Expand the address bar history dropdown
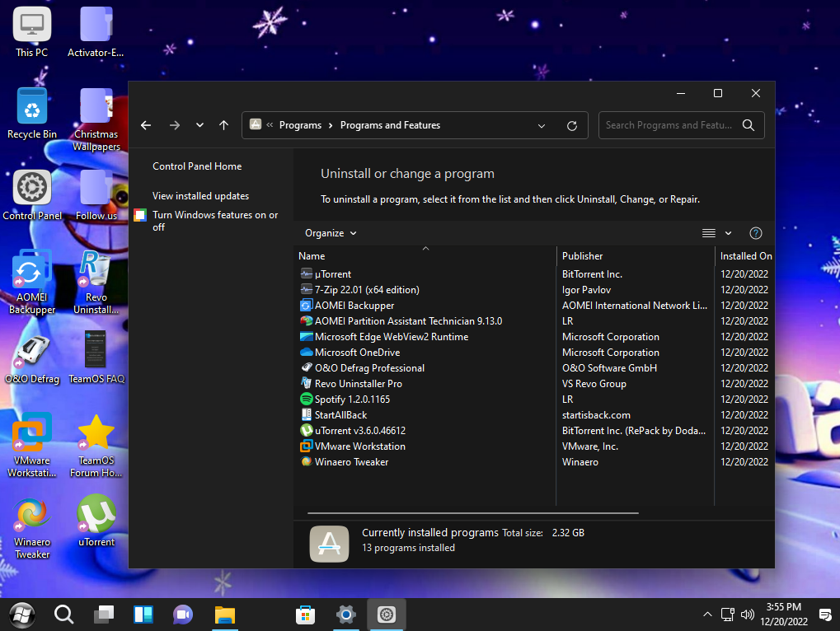 (542, 126)
